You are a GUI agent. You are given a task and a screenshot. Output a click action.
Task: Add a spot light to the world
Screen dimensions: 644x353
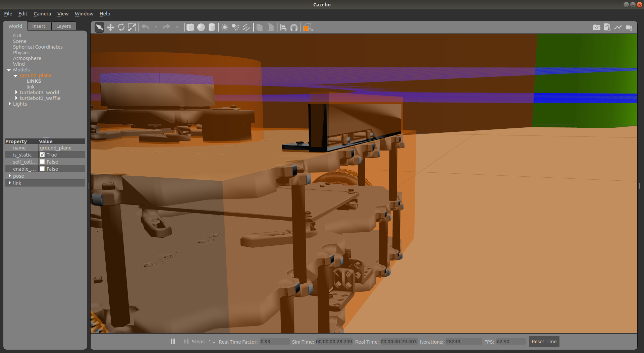pos(235,27)
